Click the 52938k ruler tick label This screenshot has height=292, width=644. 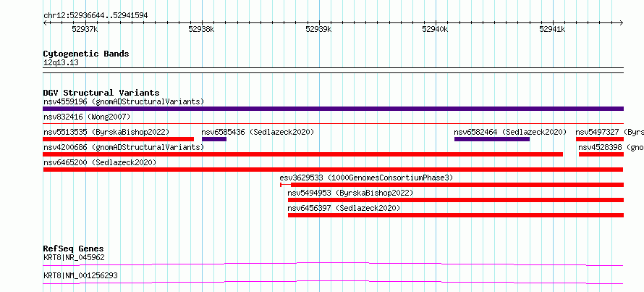click(x=201, y=29)
